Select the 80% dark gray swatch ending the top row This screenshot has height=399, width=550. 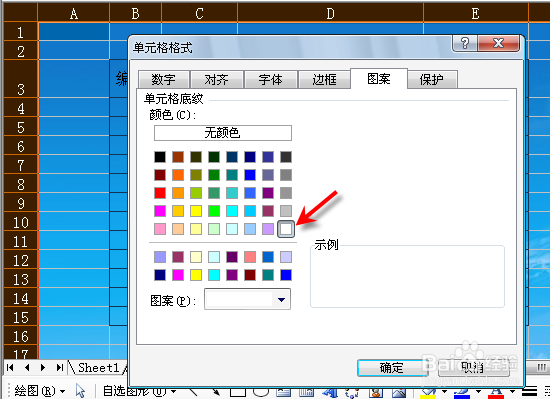point(286,157)
